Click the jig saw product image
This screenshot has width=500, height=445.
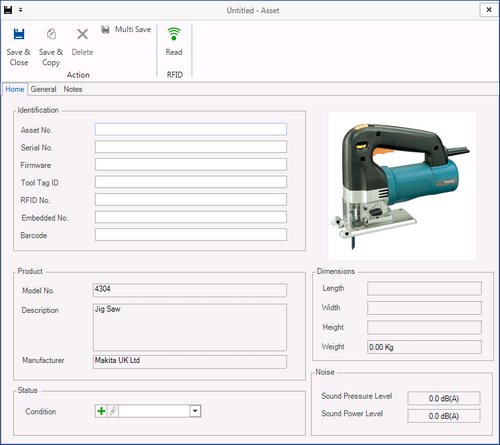tap(402, 186)
